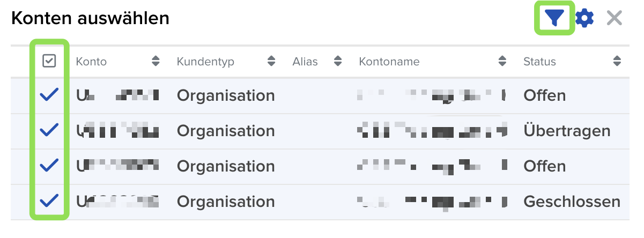Sort the table by Konto arrows

tap(156, 62)
